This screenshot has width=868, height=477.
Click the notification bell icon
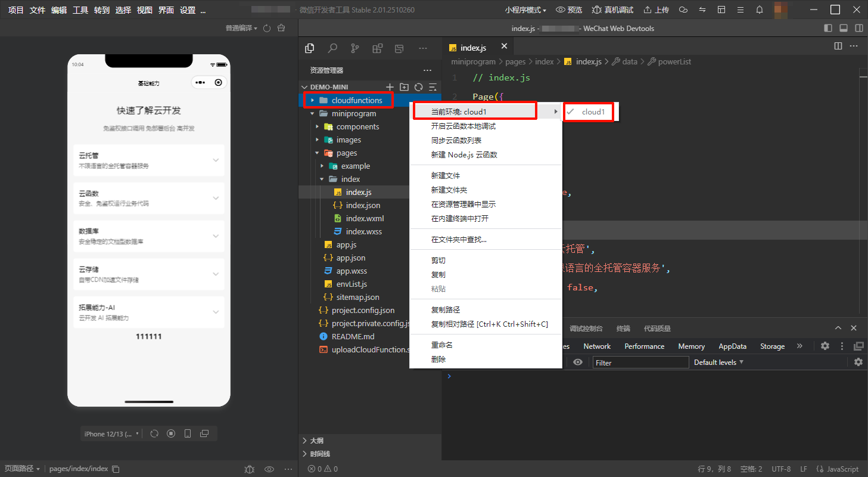coord(759,10)
